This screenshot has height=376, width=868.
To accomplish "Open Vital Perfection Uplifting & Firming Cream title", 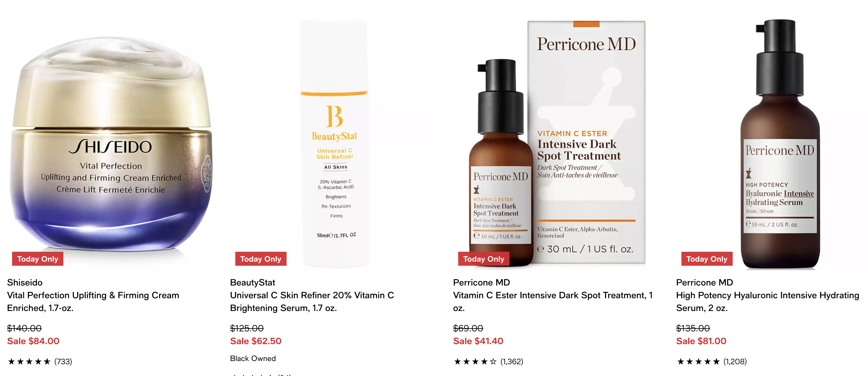I will point(93,301).
